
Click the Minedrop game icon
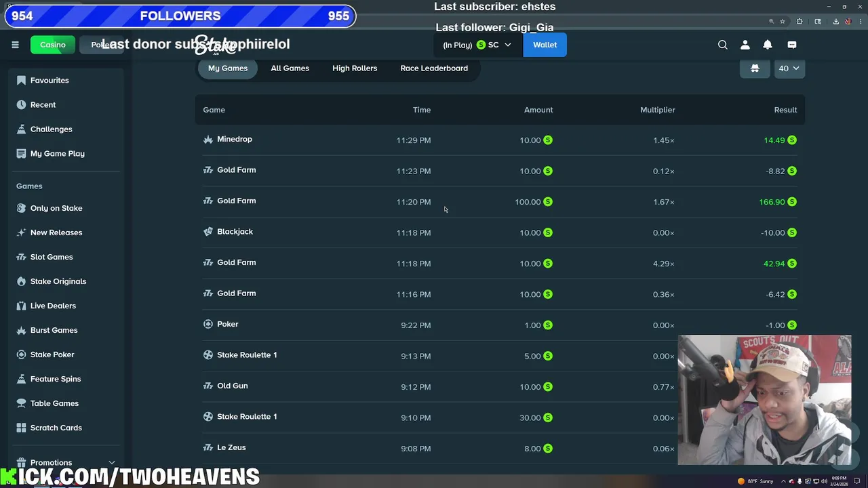208,140
